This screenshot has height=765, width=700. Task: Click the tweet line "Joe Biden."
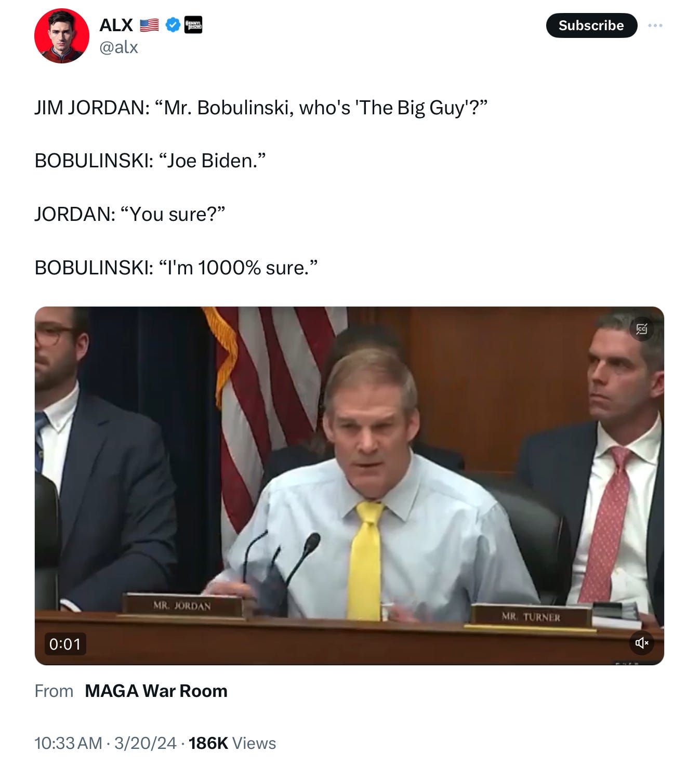coord(150,161)
